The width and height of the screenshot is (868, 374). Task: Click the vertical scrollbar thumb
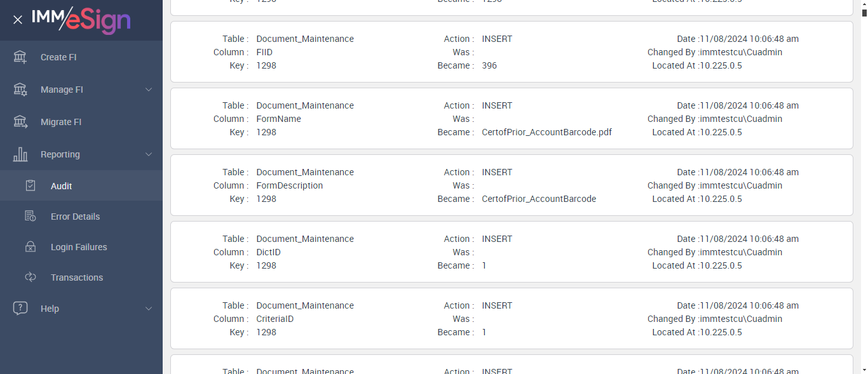click(x=864, y=13)
